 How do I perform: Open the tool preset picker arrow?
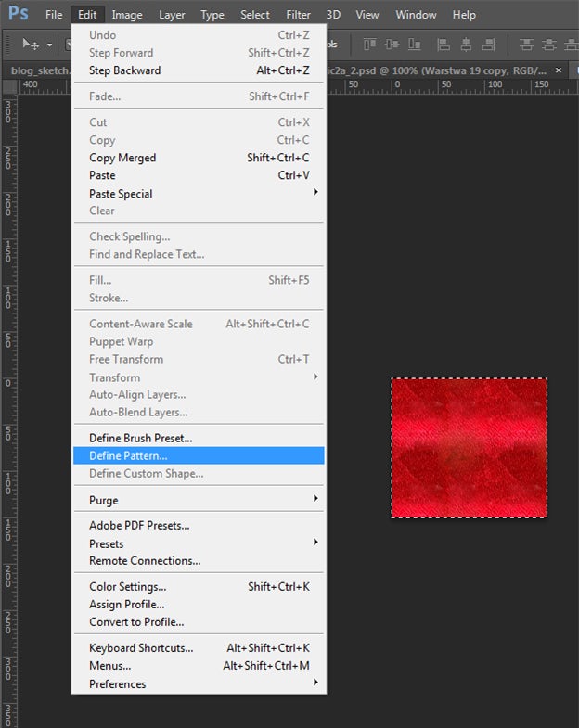(x=49, y=45)
